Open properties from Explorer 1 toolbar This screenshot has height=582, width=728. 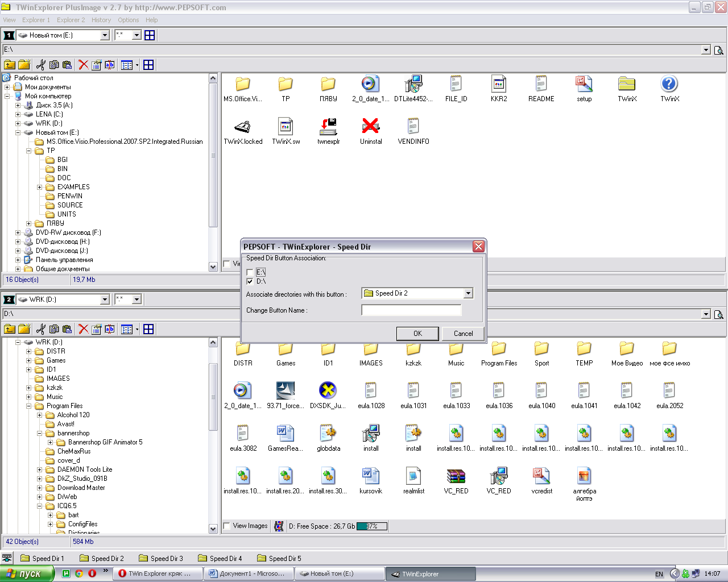[x=97, y=65]
